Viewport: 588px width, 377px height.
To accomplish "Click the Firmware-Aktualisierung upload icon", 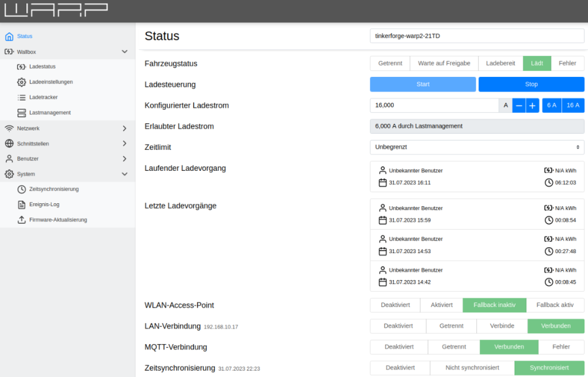I will 22,220.
